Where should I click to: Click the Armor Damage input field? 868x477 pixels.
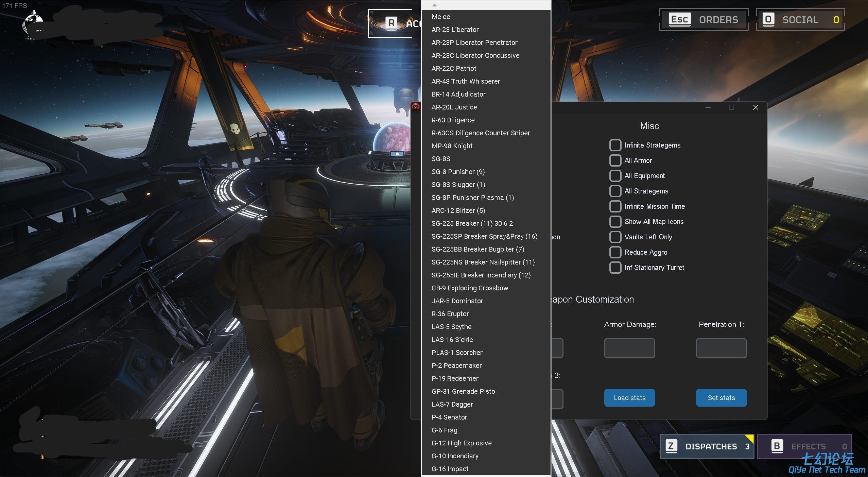(x=629, y=348)
